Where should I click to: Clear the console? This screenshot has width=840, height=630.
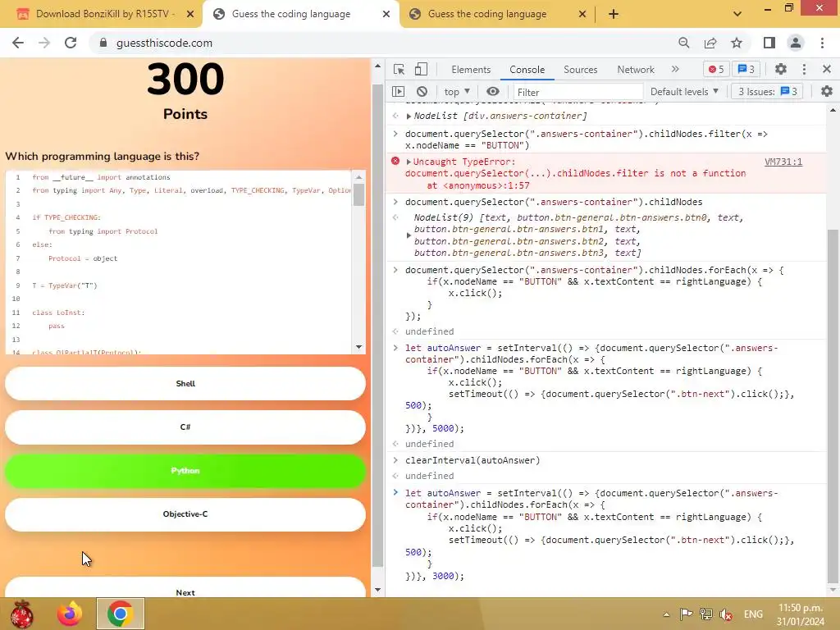click(x=422, y=92)
